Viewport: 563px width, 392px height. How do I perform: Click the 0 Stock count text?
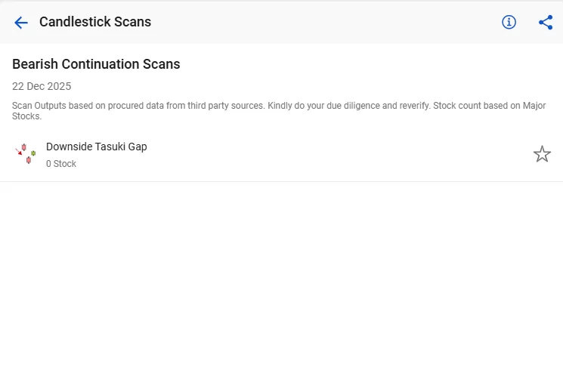tap(61, 164)
